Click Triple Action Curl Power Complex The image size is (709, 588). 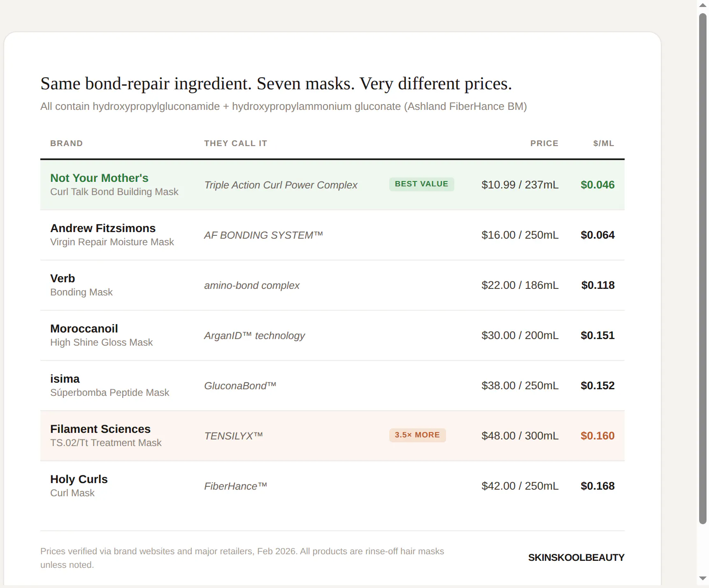click(281, 185)
